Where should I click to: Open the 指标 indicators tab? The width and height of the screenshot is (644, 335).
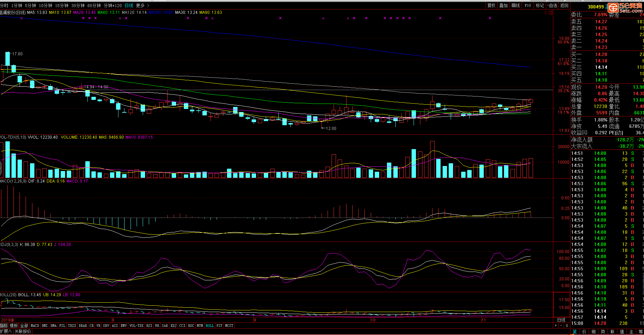(x=4, y=326)
